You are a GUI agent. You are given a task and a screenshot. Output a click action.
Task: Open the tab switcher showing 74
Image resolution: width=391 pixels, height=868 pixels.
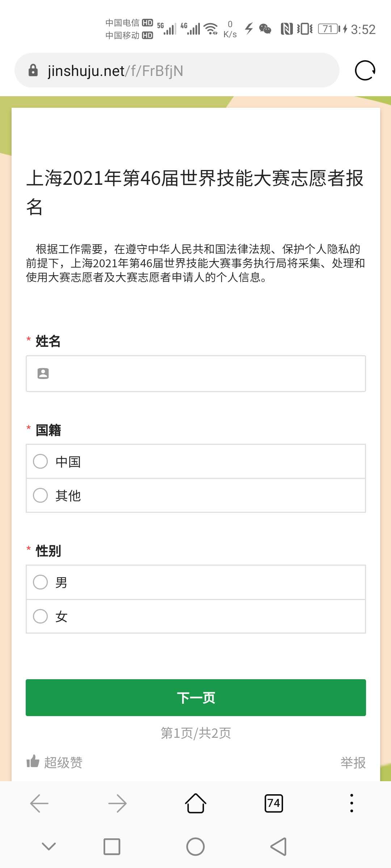point(274,803)
